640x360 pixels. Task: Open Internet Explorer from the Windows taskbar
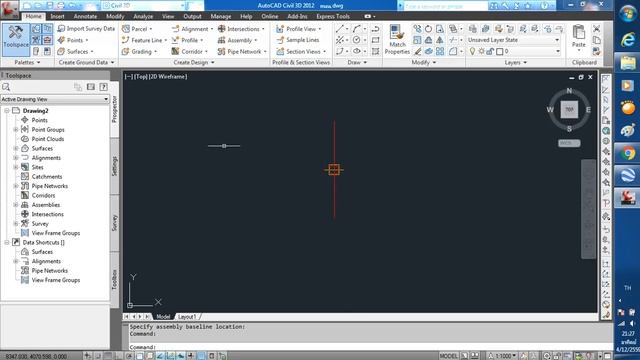click(628, 39)
